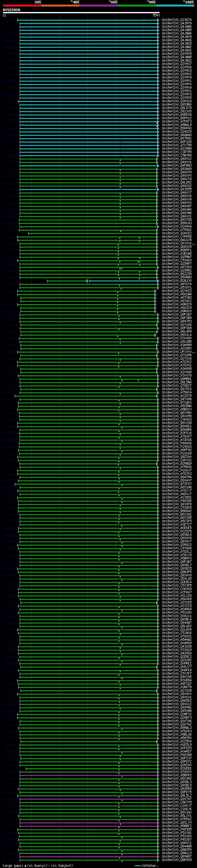197x868 pixels.
Task: Select the UniRef100_Q8RVK9 label
Action: point(176,860)
